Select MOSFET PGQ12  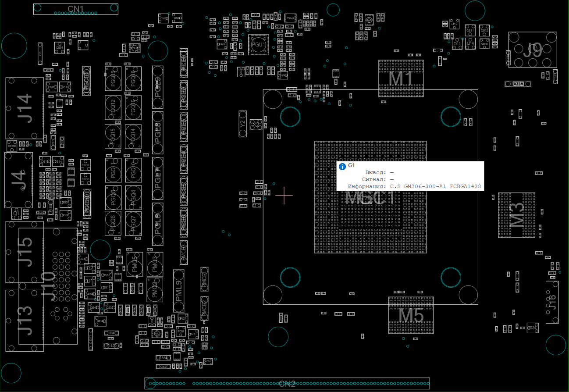point(113,107)
